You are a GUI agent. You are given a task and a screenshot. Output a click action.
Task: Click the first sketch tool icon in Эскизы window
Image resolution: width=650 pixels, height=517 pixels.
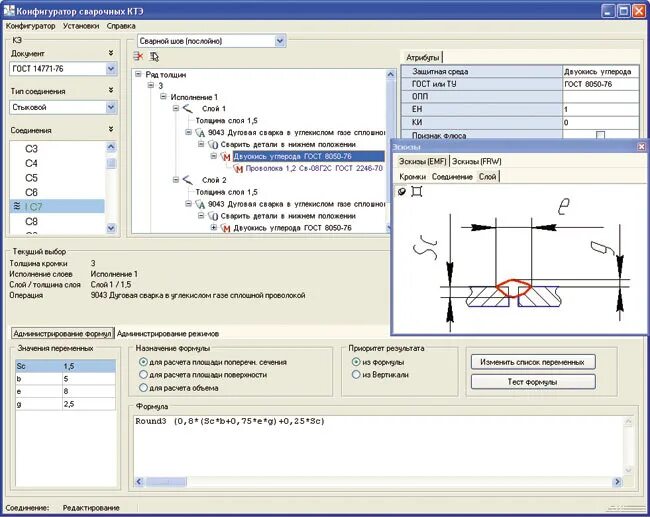click(402, 192)
